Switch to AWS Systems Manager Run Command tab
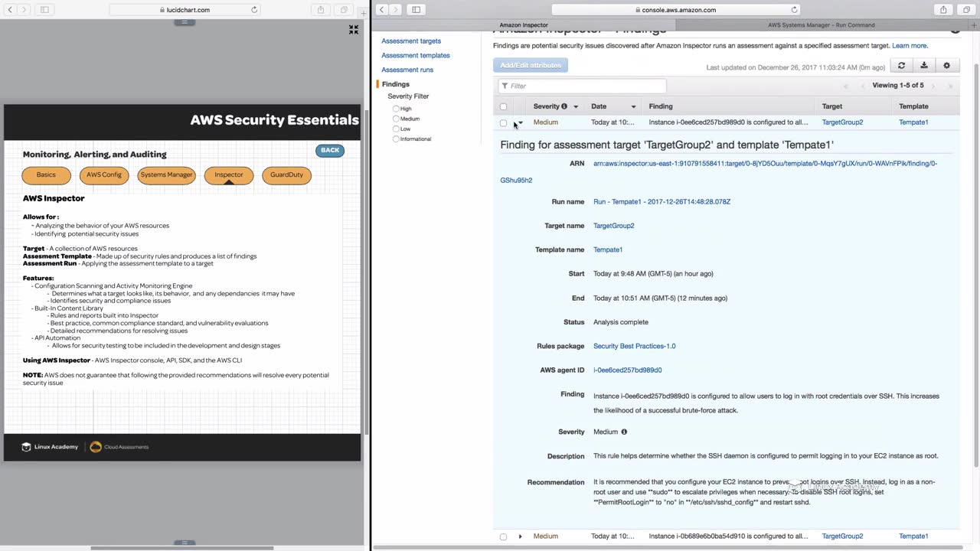 pyautogui.click(x=821, y=24)
